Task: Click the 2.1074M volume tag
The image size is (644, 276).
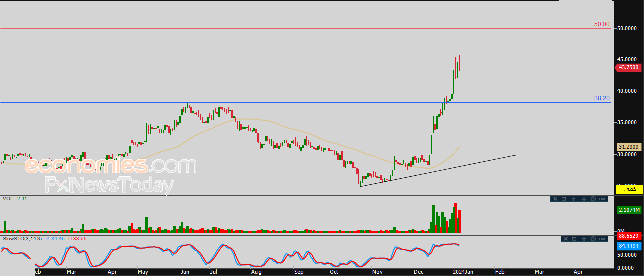Action: pyautogui.click(x=629, y=210)
